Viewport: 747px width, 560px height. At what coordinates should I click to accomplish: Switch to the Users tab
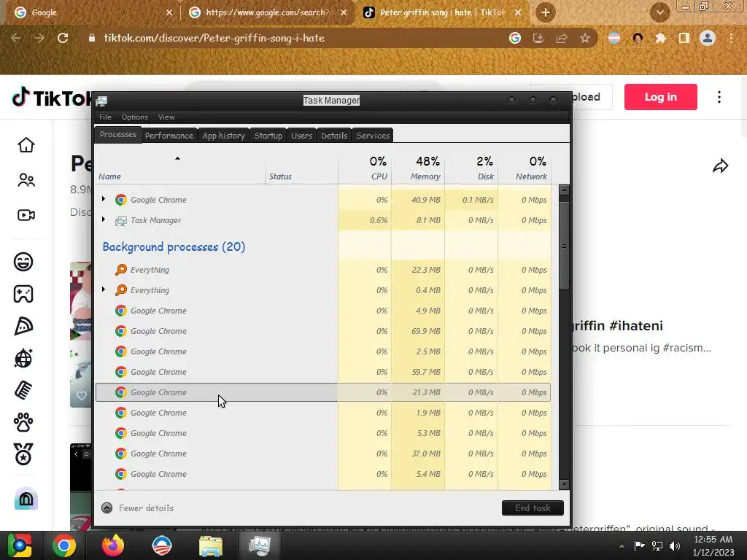point(301,136)
